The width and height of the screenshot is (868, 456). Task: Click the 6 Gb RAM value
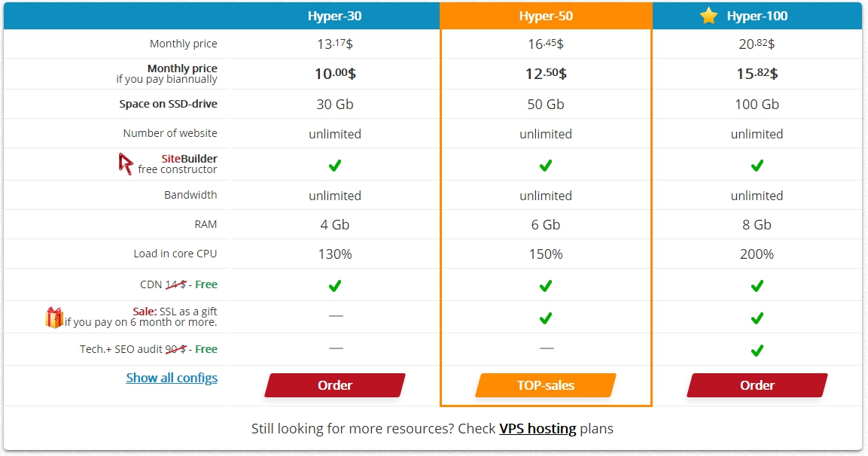pos(546,225)
